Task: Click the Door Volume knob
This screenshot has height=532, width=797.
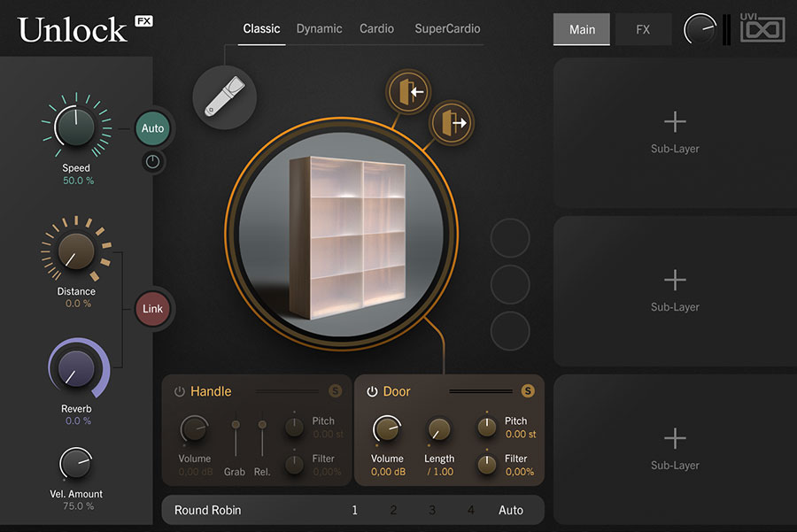Action: [387, 430]
